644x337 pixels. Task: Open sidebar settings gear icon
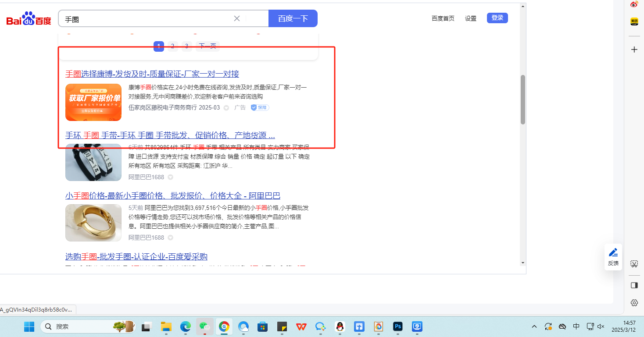pyautogui.click(x=634, y=303)
